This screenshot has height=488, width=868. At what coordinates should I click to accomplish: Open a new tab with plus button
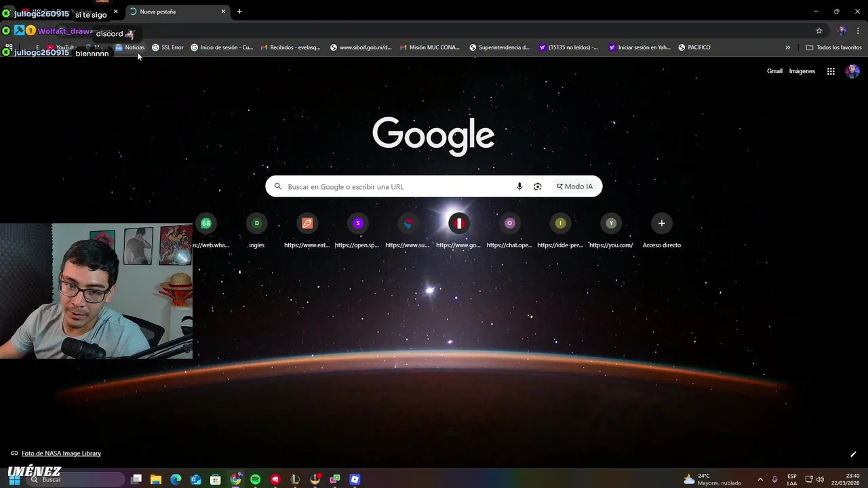pyautogui.click(x=239, y=12)
